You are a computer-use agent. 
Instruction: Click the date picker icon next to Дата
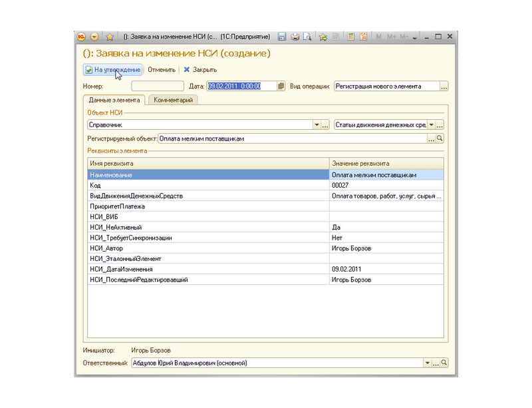pyautogui.click(x=281, y=86)
